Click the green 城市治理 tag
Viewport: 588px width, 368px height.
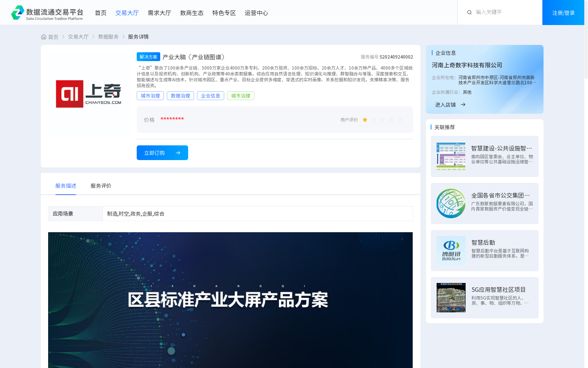click(241, 96)
